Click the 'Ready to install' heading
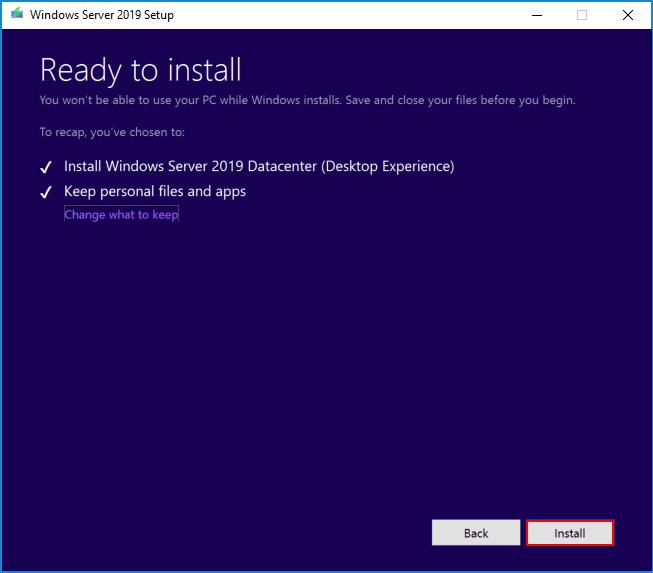The height and width of the screenshot is (573, 653). point(140,71)
